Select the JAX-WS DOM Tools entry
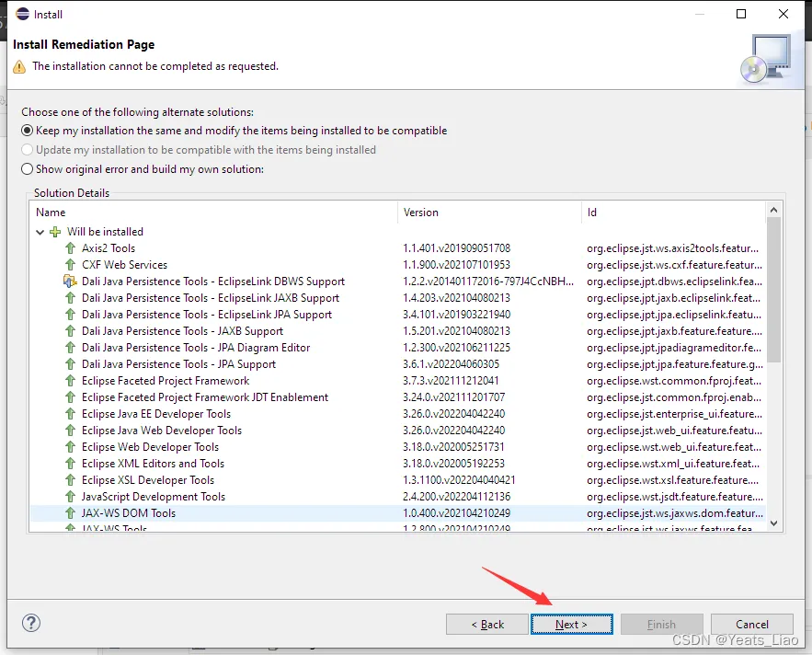The width and height of the screenshot is (812, 655). [129, 513]
